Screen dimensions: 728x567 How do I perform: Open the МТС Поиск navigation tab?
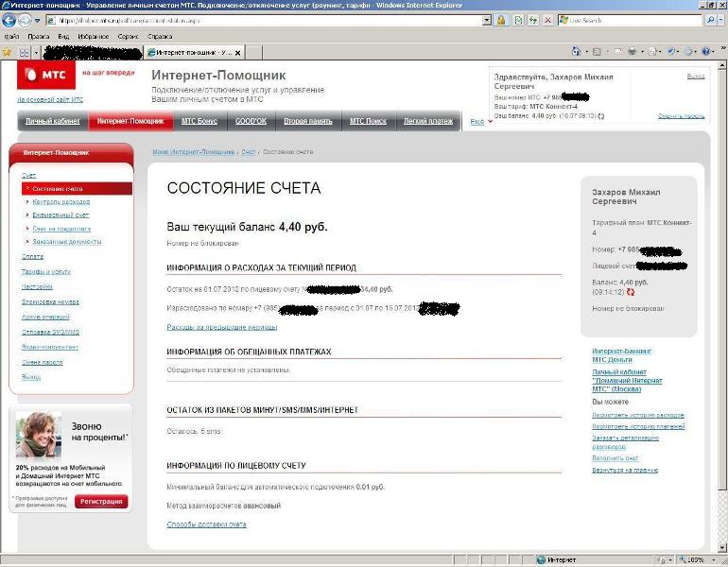tap(368, 121)
